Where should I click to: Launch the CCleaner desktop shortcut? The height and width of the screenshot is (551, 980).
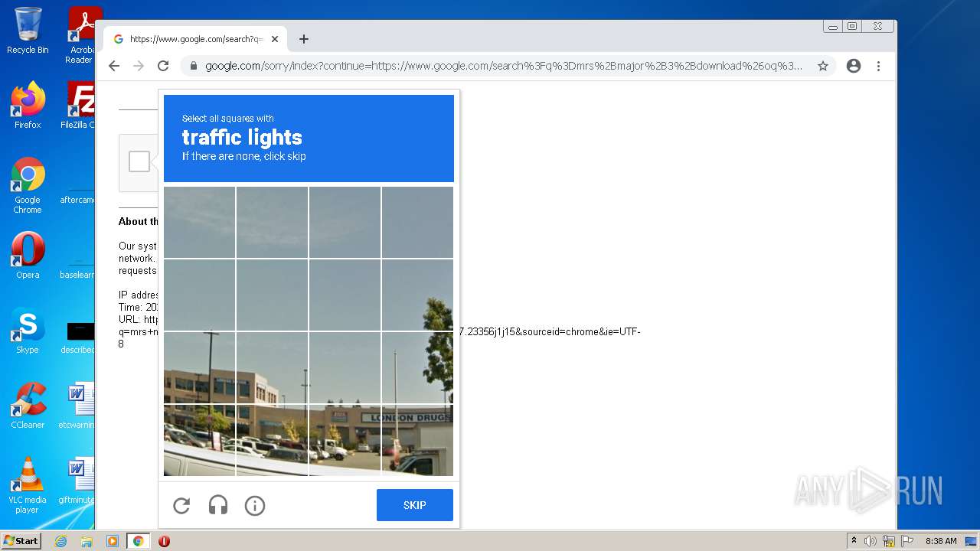click(x=28, y=406)
